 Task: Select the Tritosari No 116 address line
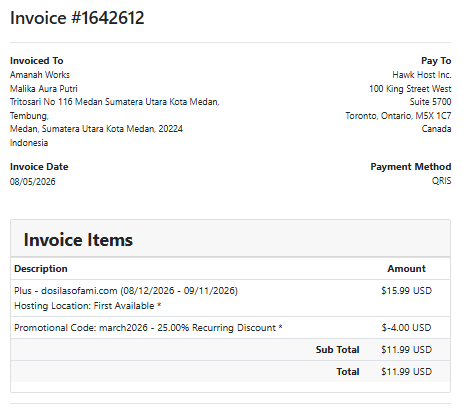tap(115, 102)
